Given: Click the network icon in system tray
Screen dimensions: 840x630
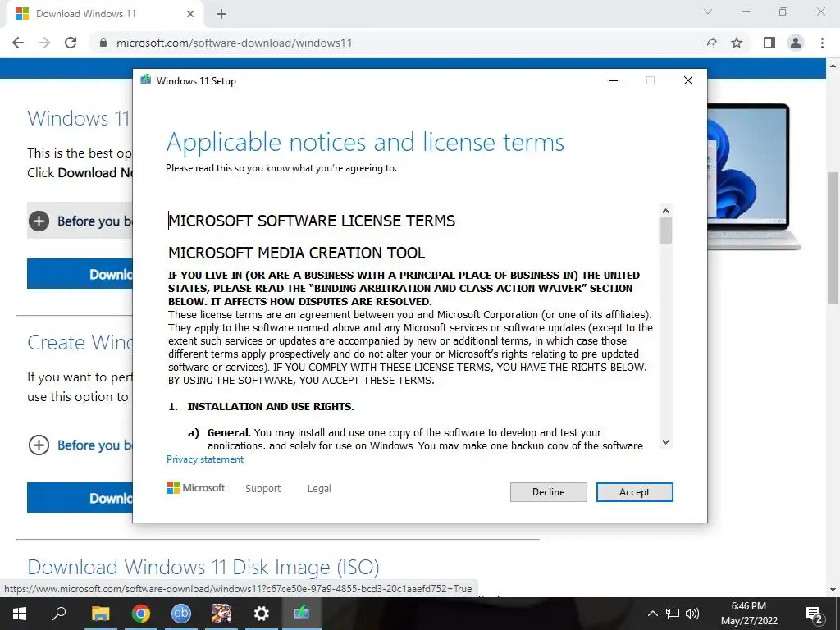Looking at the screenshot, I should (673, 614).
